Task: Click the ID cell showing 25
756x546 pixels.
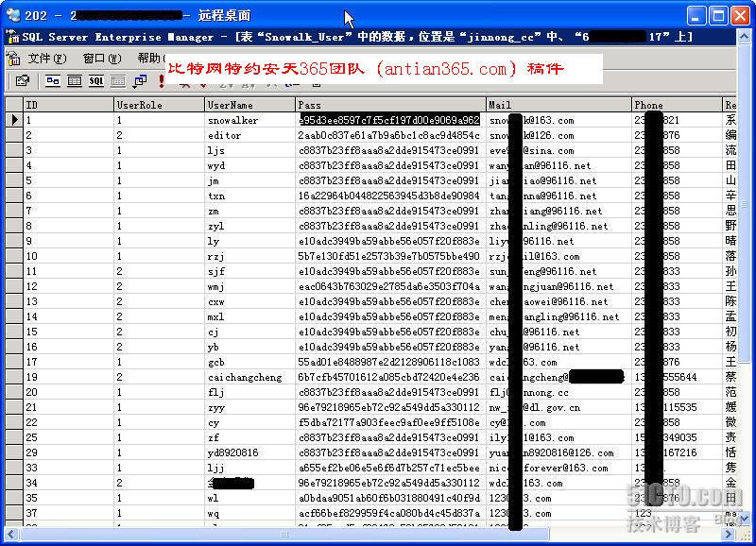Action: tap(68, 437)
